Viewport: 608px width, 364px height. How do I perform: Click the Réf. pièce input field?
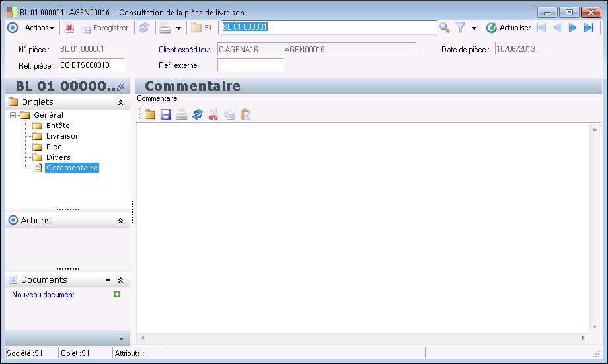(91, 65)
